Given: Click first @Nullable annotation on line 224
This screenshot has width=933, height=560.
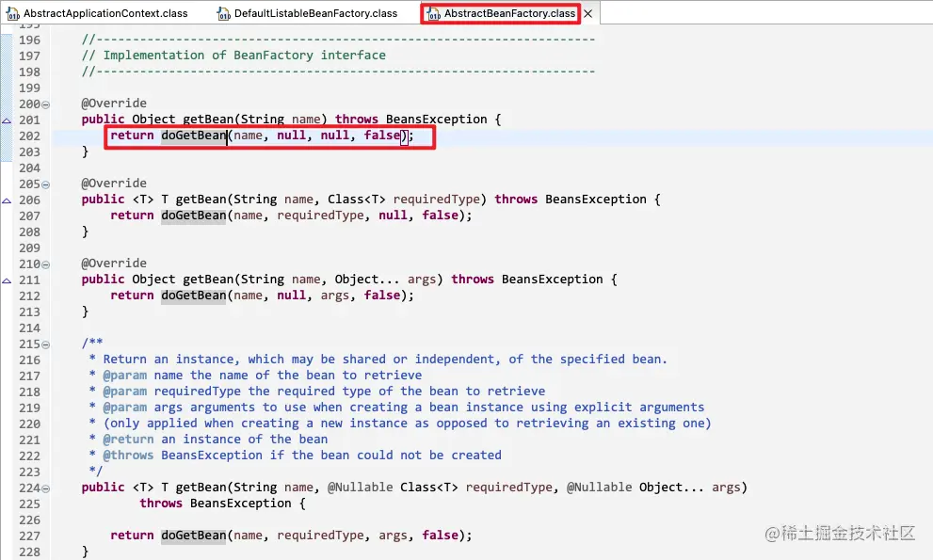Looking at the screenshot, I should point(360,488).
